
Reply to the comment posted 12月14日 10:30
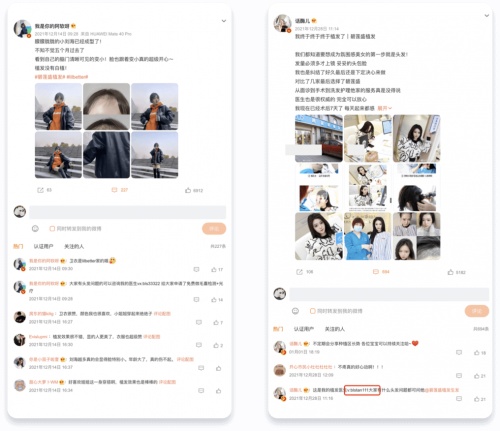coord(199,345)
